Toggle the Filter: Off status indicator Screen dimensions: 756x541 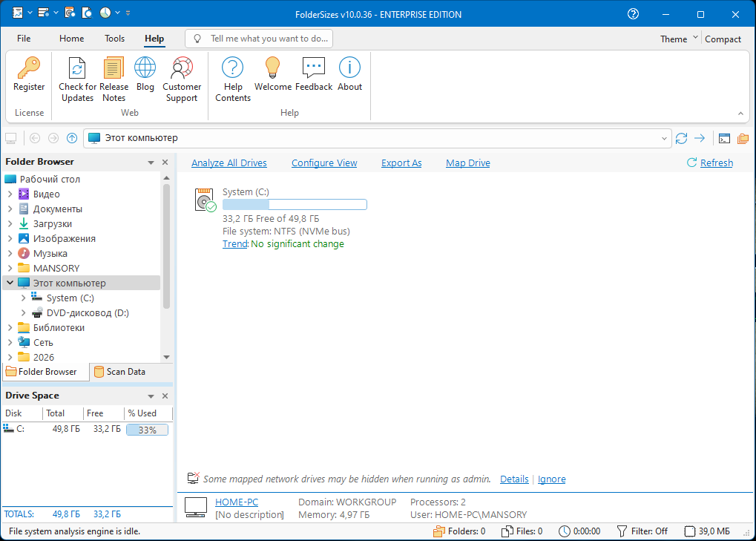(642, 531)
